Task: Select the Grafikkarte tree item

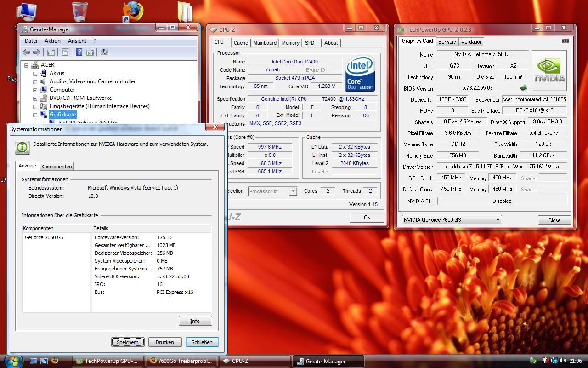Action: coord(63,115)
